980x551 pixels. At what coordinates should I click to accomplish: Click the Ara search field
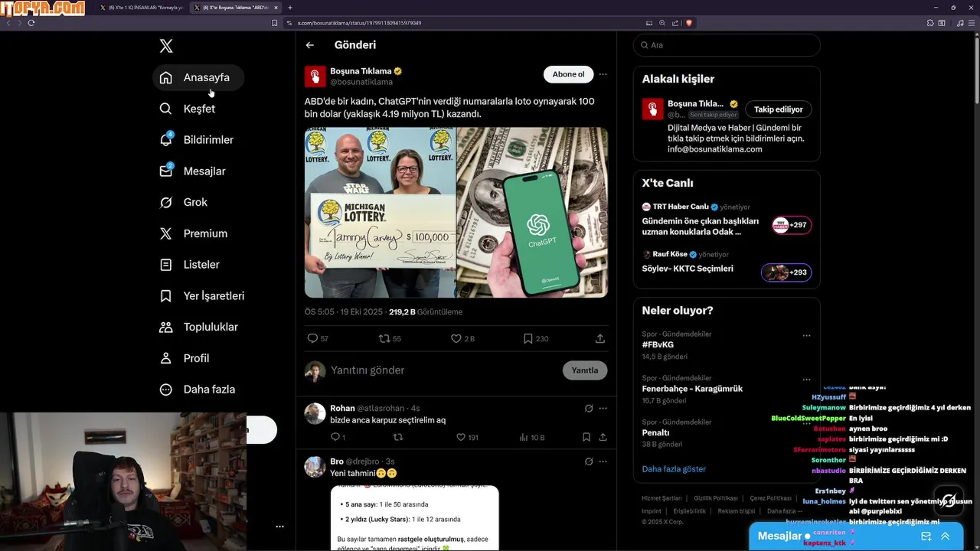click(727, 45)
